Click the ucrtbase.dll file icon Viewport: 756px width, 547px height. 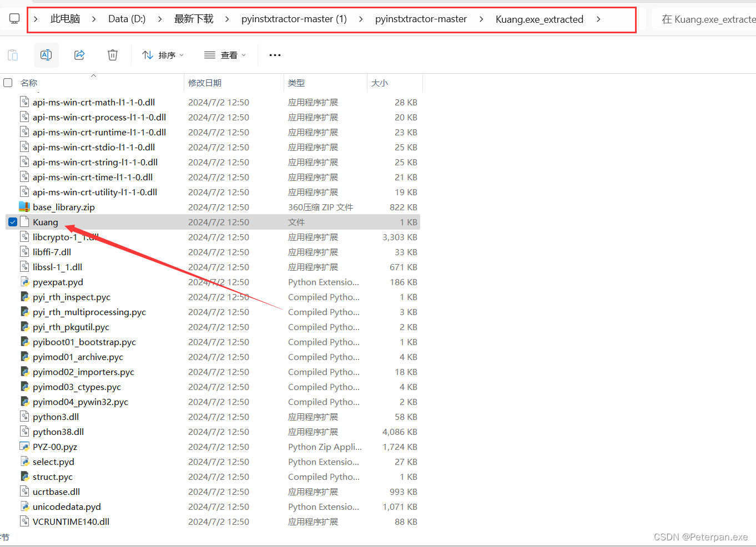[24, 492]
